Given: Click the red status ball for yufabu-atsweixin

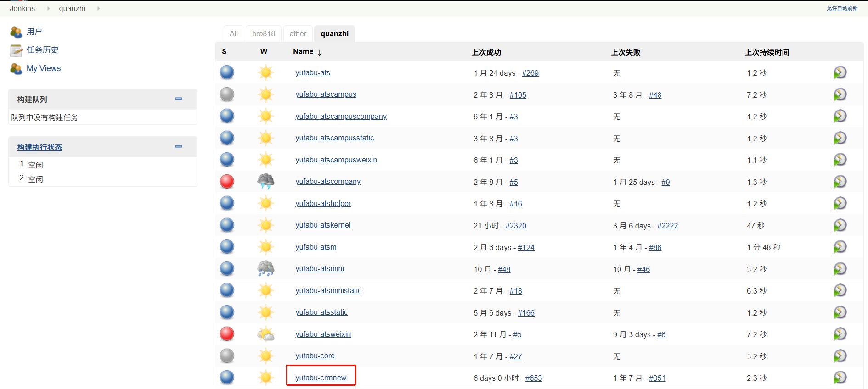Looking at the screenshot, I should [x=227, y=334].
